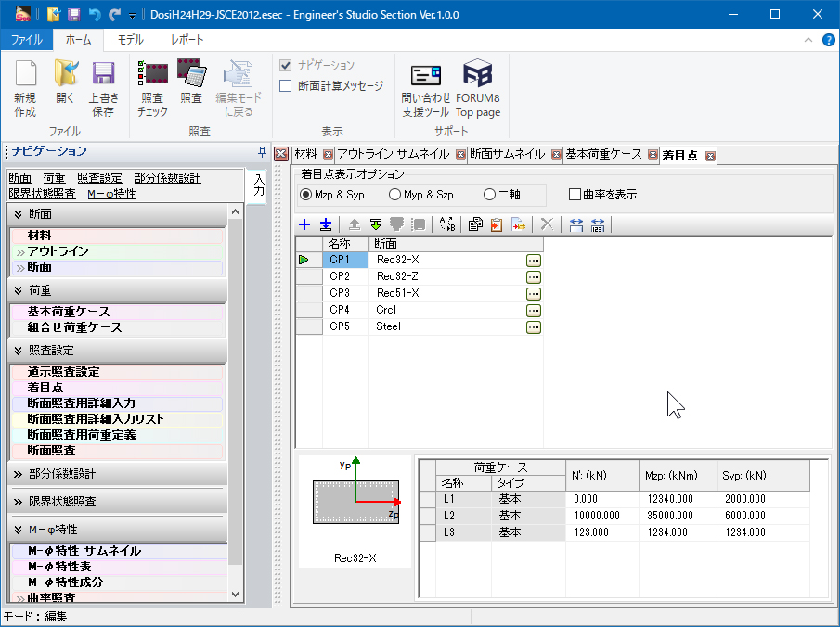Image resolution: width=840 pixels, height=627 pixels.
Task: Enable the 断面計算メッセージ checkbox
Action: [286, 85]
